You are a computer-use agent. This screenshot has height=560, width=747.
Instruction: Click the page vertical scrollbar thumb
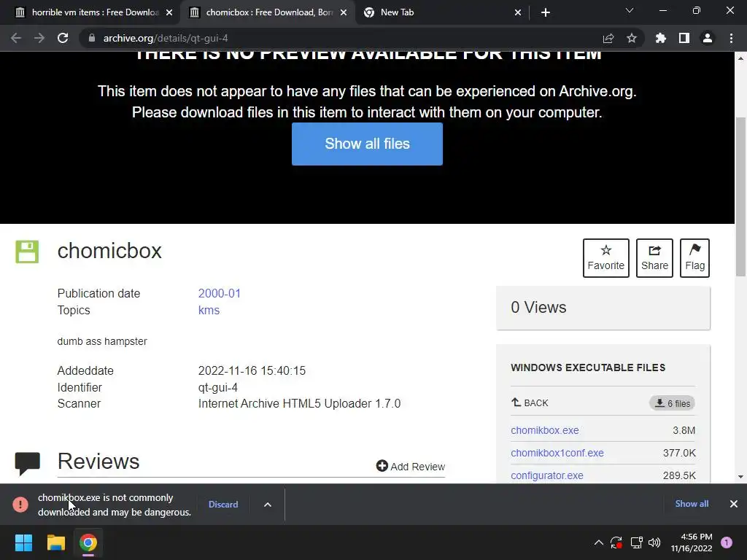[741, 196]
